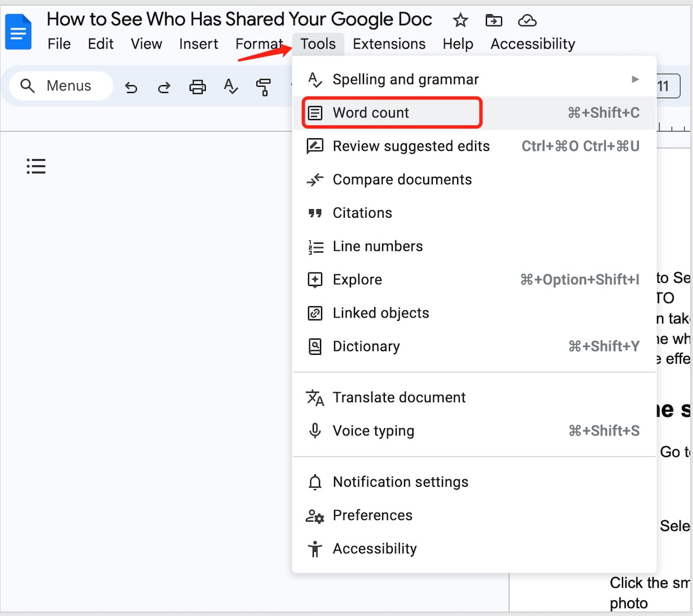Viewport: 693px width, 616px height.
Task: Open Linked objects
Action: coord(475,313)
